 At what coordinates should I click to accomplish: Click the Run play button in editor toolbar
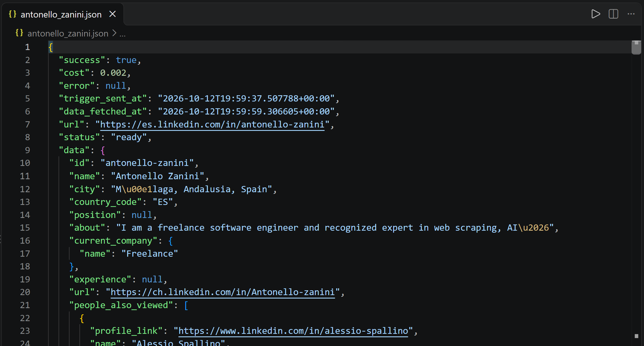click(595, 14)
